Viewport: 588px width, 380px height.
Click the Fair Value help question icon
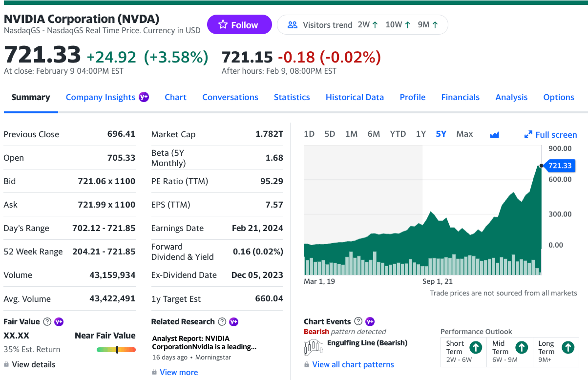click(x=47, y=321)
